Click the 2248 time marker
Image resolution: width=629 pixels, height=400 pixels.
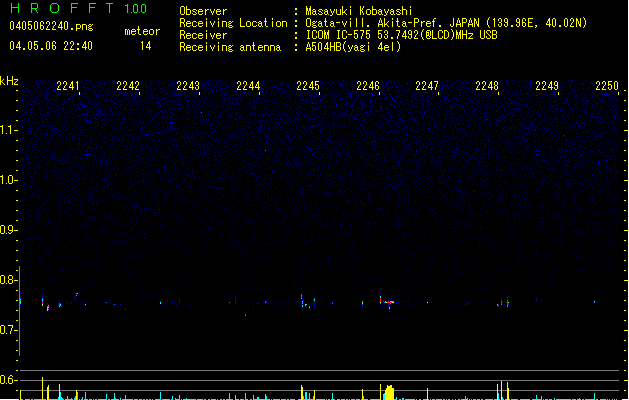click(487, 86)
